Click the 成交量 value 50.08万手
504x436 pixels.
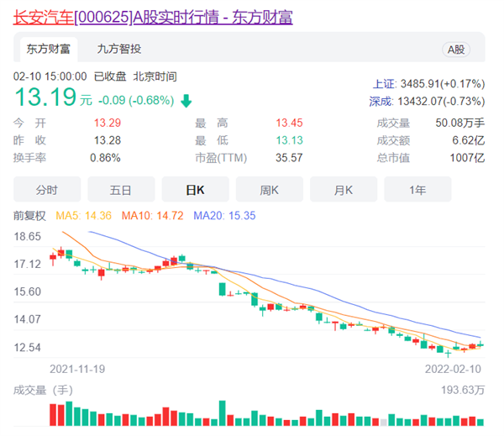click(460, 123)
